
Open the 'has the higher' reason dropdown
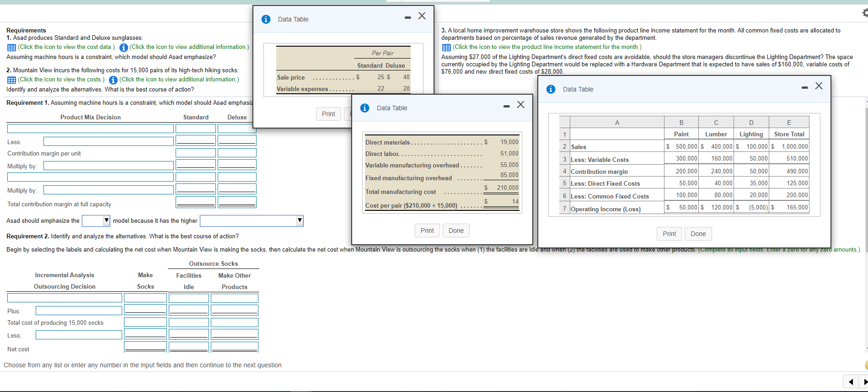252,221
